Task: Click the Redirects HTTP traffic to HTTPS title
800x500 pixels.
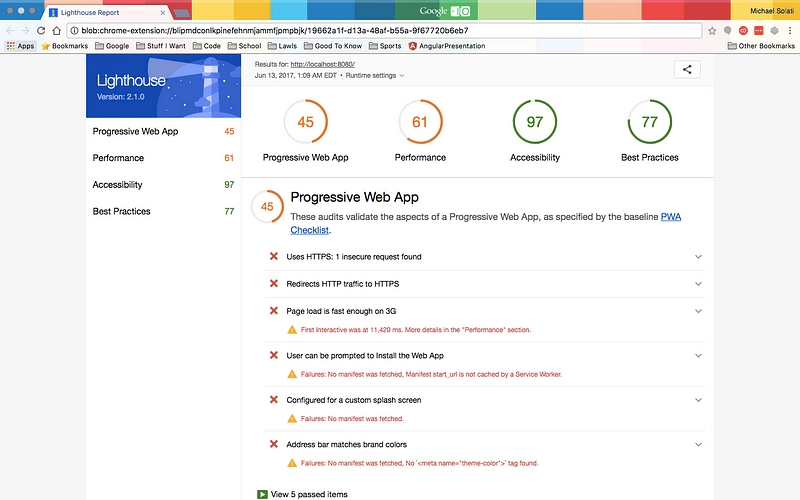Action: [x=342, y=284]
